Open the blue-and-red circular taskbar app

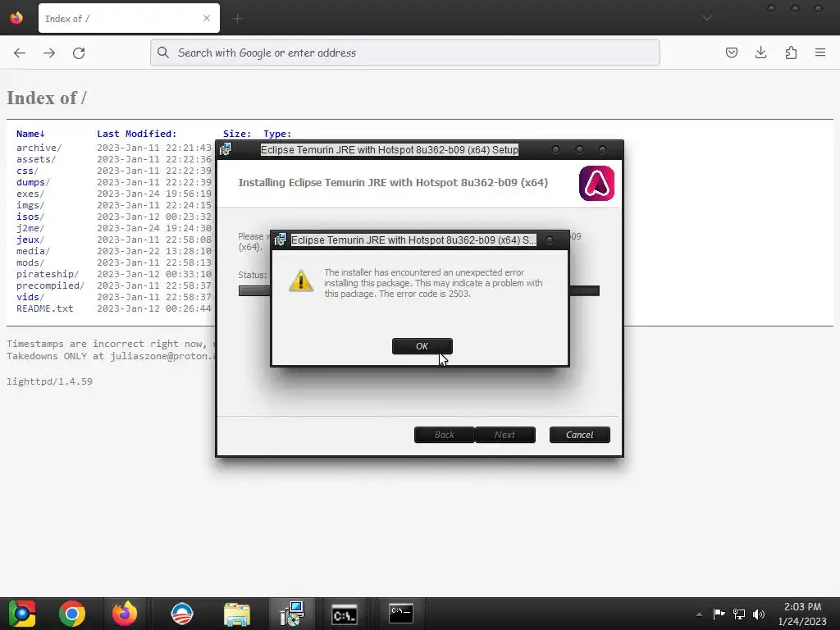(x=182, y=614)
